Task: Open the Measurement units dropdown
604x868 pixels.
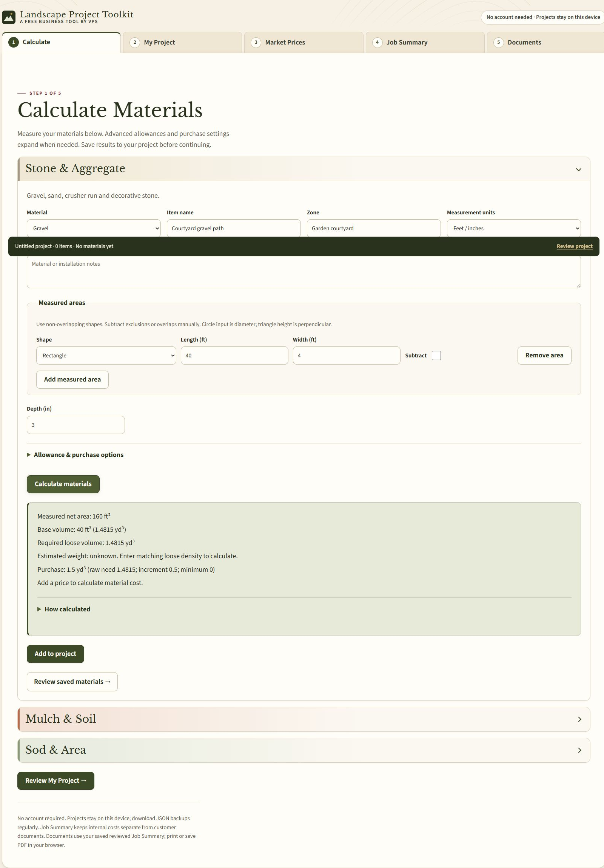Action: 514,228
